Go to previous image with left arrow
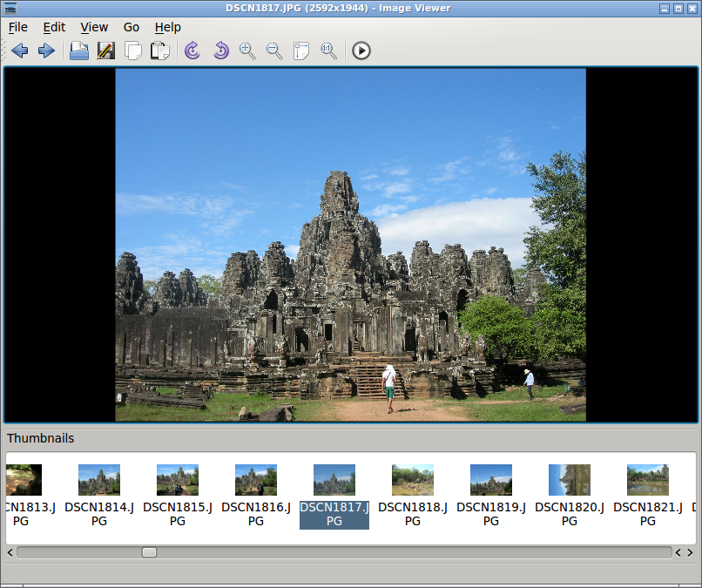 (20, 51)
